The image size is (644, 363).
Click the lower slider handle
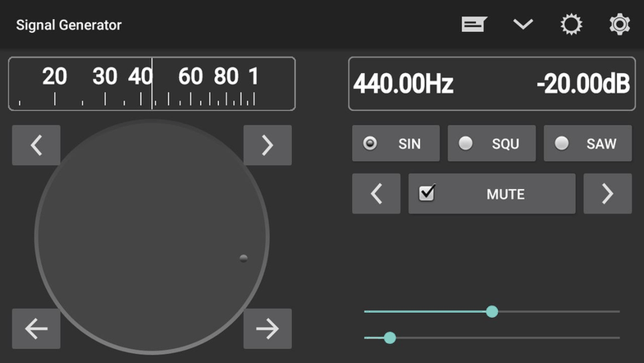click(390, 338)
